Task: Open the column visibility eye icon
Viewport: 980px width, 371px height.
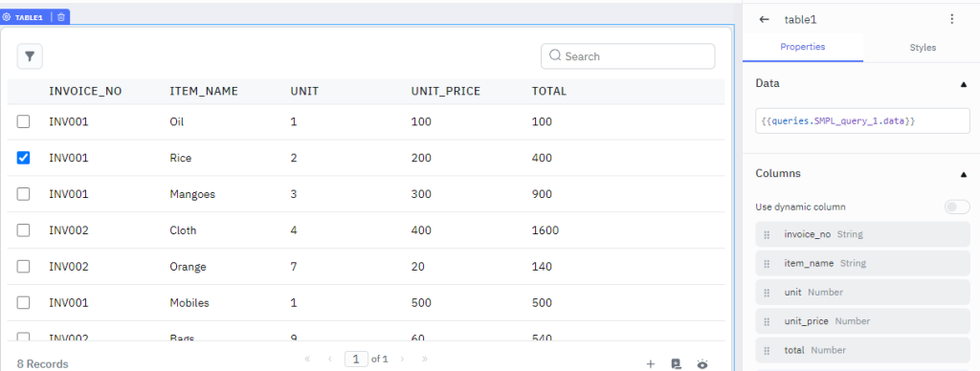Action: (x=702, y=364)
